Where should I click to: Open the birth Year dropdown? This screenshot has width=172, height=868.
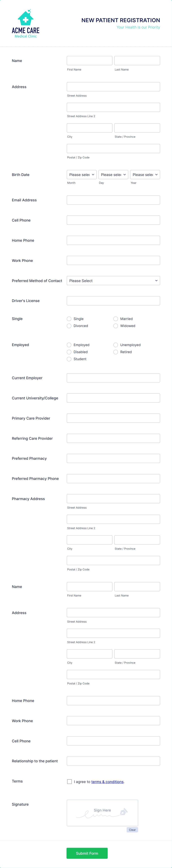click(x=145, y=175)
